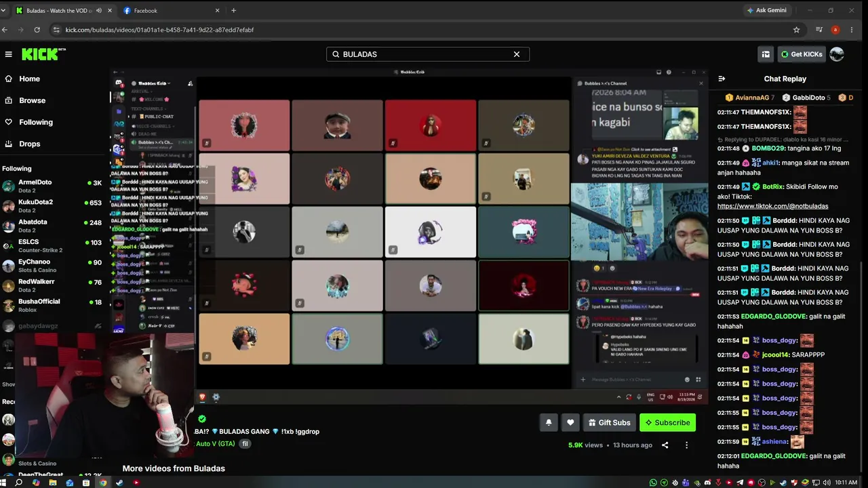This screenshot has width=868, height=488.
Task: View top gifter AviannaAG
Action: click(749, 98)
